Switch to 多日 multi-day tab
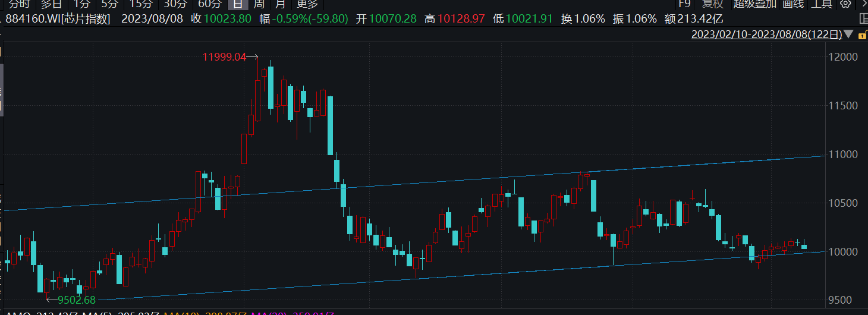 51,4
